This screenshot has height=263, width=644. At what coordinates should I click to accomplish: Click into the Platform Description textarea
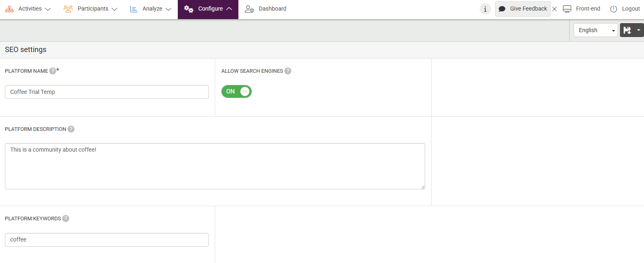pyautogui.click(x=215, y=166)
